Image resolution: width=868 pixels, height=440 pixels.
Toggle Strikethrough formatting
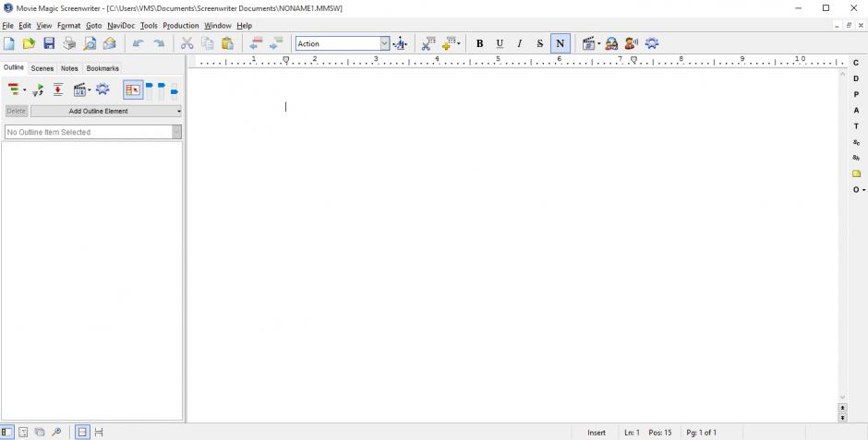[540, 43]
